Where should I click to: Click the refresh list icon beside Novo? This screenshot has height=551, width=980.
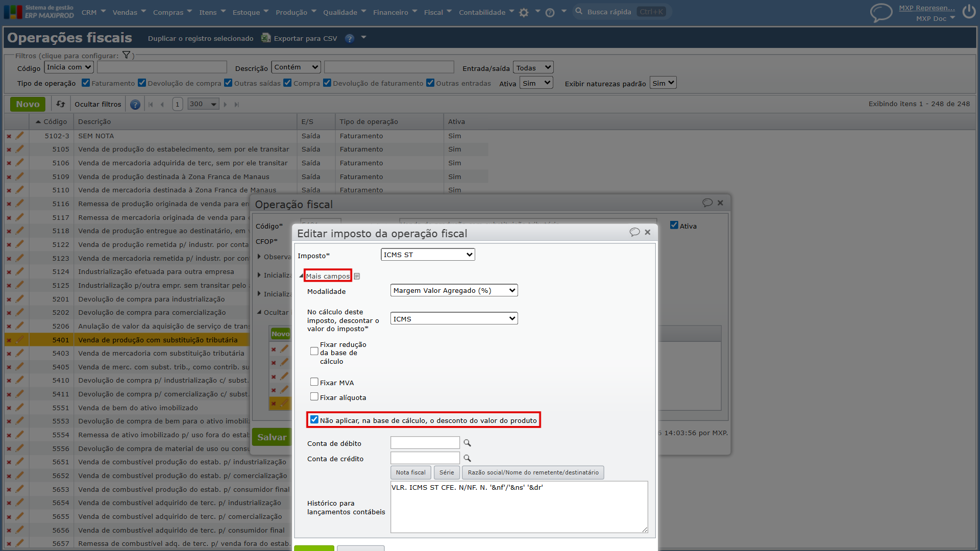click(x=60, y=104)
